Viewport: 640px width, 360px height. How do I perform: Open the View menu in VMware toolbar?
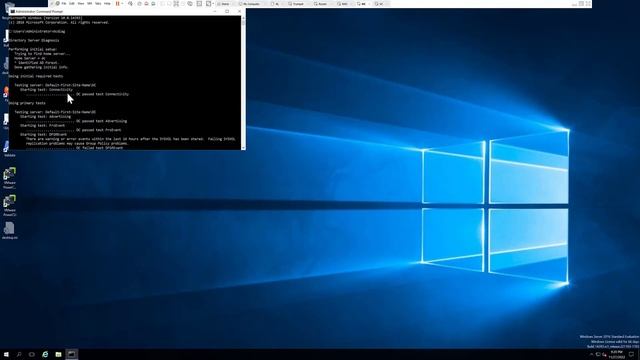pos(81,4)
